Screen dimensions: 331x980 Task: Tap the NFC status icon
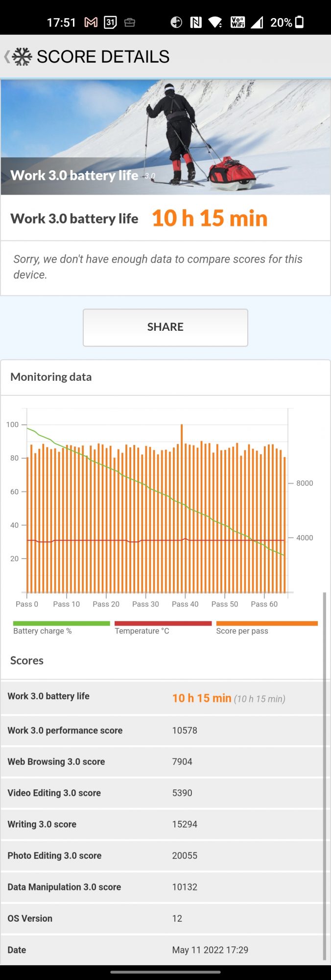pos(196,23)
